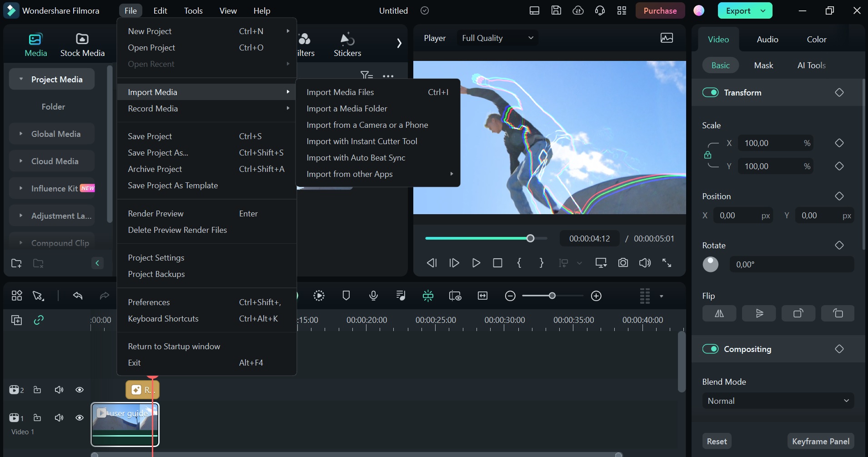Select Import Media Files menu entry
Viewport: 868px width, 457px height.
pos(378,92)
